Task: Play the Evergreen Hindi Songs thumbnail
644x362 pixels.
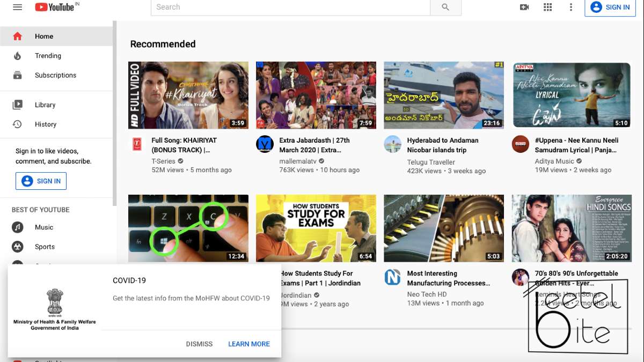Action: (572, 228)
